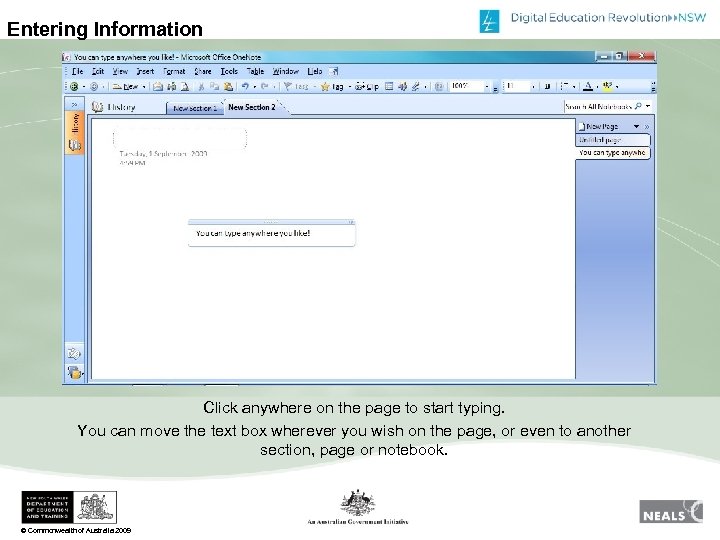Open the Edit menu
720x540 pixels.
click(x=98, y=71)
